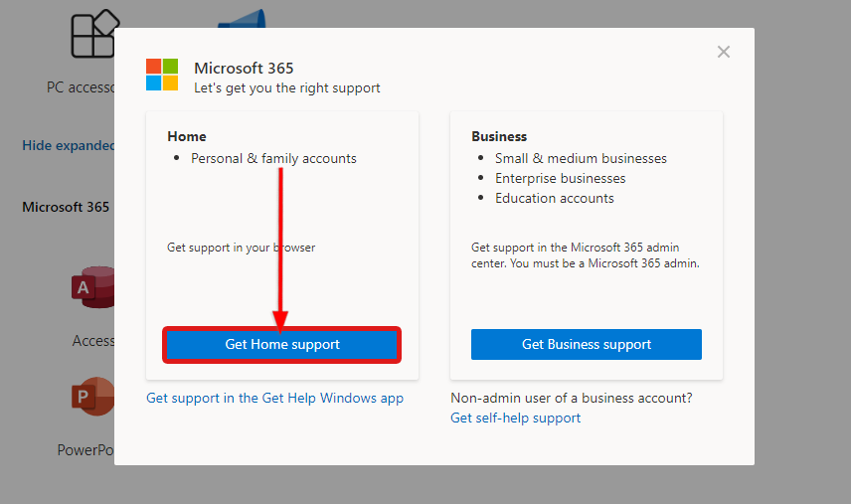Click Microsoft 365 heading on background page
This screenshot has width=851, height=504.
click(x=66, y=207)
